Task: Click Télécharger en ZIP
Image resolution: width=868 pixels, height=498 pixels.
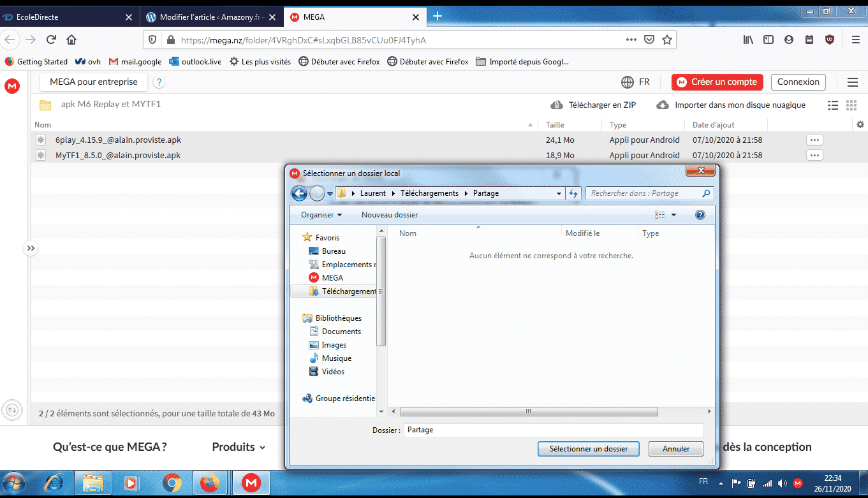Action: coord(593,105)
